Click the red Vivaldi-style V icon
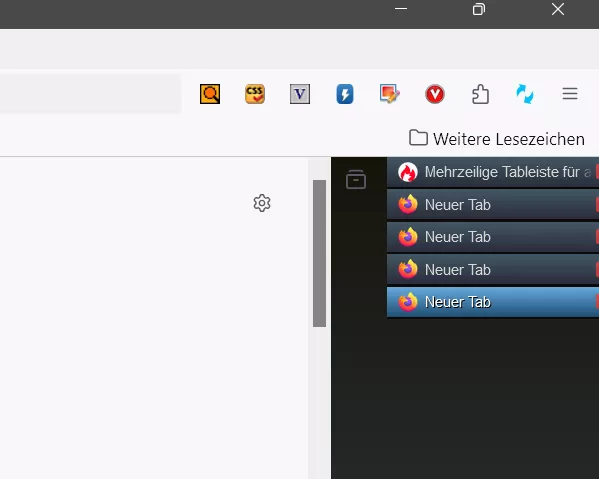The width and height of the screenshot is (599, 479). tap(435, 94)
